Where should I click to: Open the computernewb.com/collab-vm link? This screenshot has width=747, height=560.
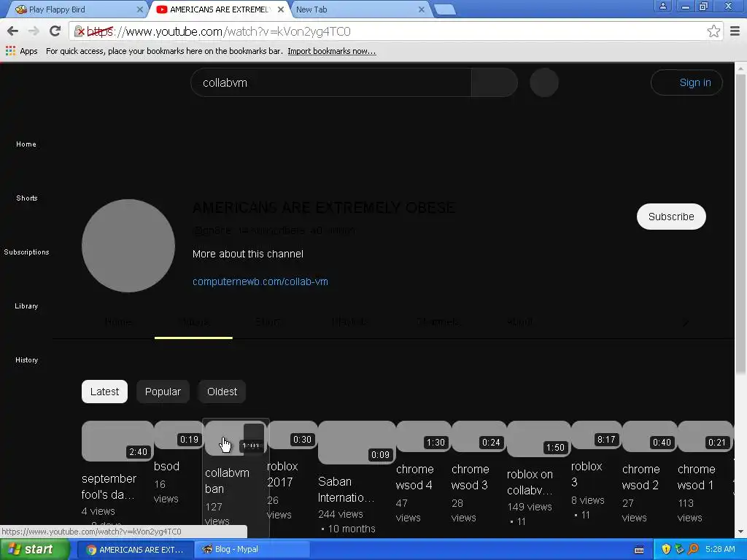pyautogui.click(x=260, y=281)
